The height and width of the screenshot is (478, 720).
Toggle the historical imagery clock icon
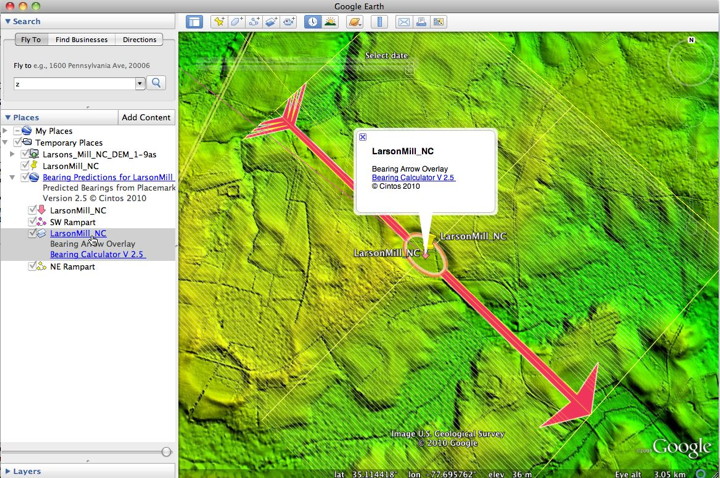coord(312,21)
